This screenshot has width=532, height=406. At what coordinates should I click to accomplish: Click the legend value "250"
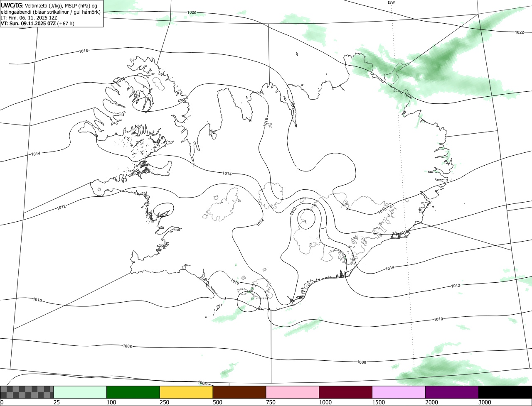[x=164, y=402]
